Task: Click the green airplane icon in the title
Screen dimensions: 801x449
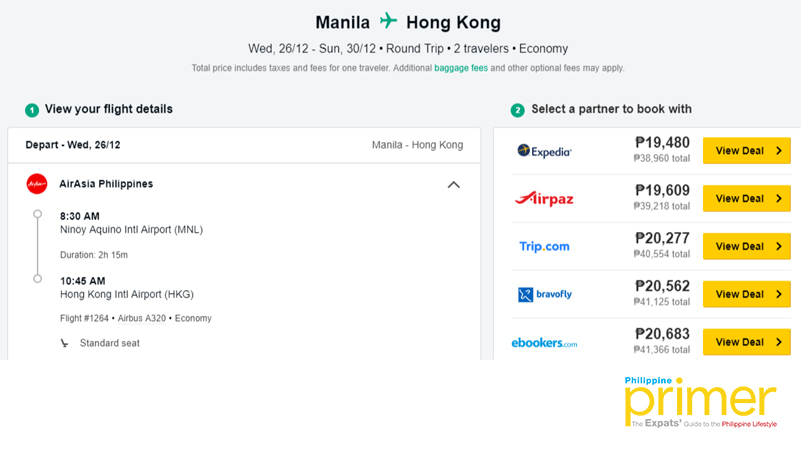Action: pos(388,21)
